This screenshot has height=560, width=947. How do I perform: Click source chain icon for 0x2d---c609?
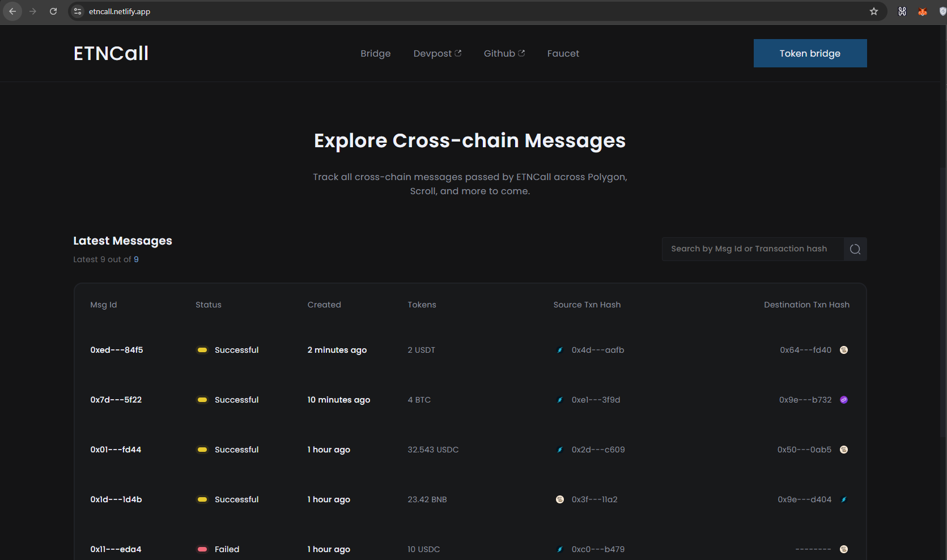[560, 450]
